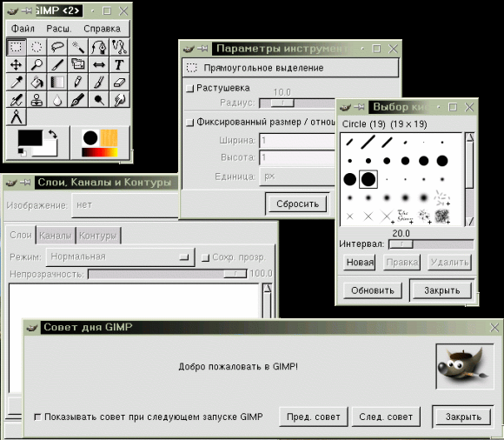Click the Непрозрачность opacity slider
This screenshot has height=440, width=504.
(168, 274)
